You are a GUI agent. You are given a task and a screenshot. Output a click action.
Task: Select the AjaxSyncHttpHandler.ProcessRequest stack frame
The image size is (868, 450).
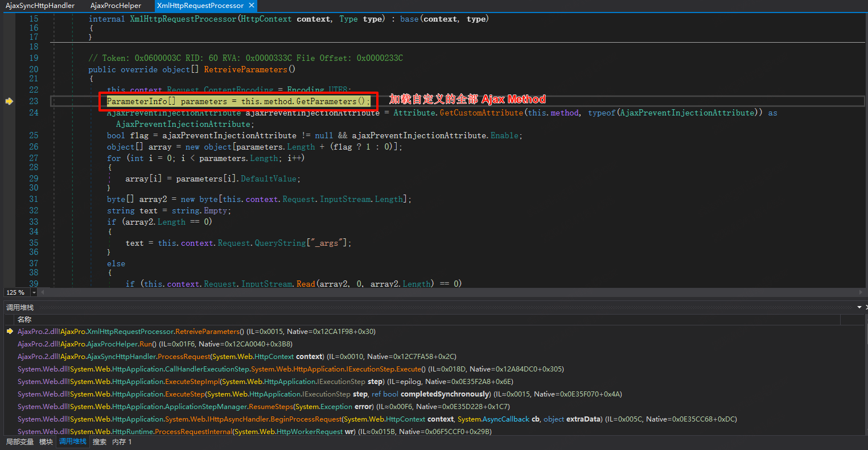click(x=171, y=357)
